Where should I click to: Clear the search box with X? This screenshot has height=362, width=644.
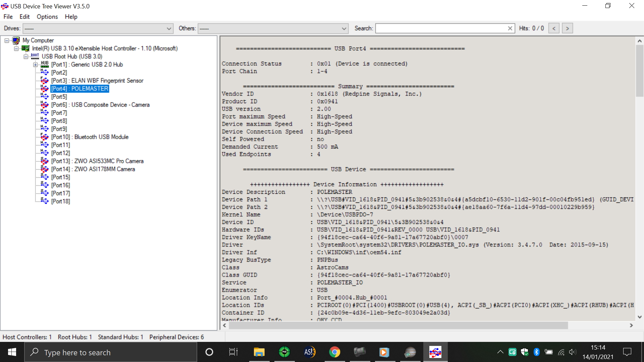[510, 28]
